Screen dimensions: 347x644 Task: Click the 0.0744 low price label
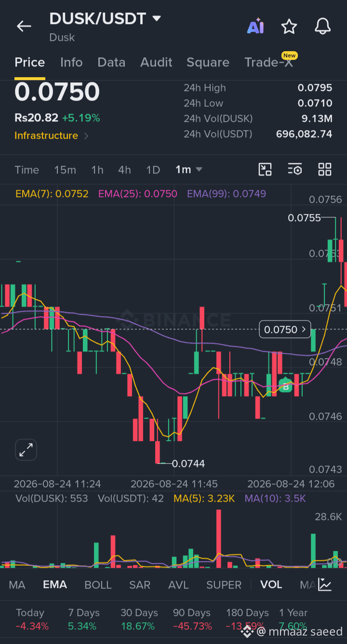188,464
